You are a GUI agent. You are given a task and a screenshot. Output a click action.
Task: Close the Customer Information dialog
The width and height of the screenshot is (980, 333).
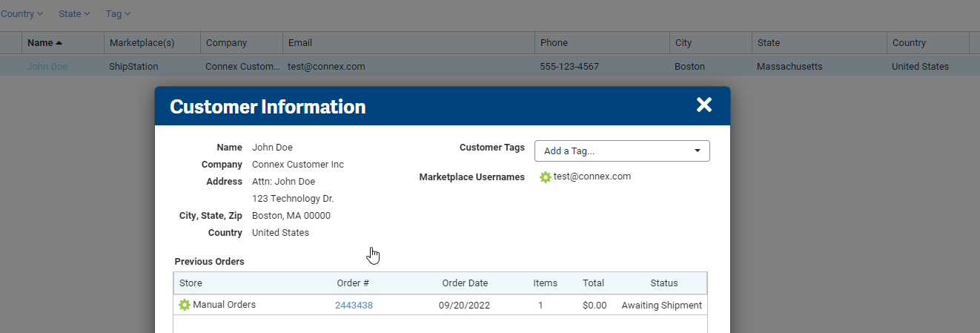[x=703, y=105]
